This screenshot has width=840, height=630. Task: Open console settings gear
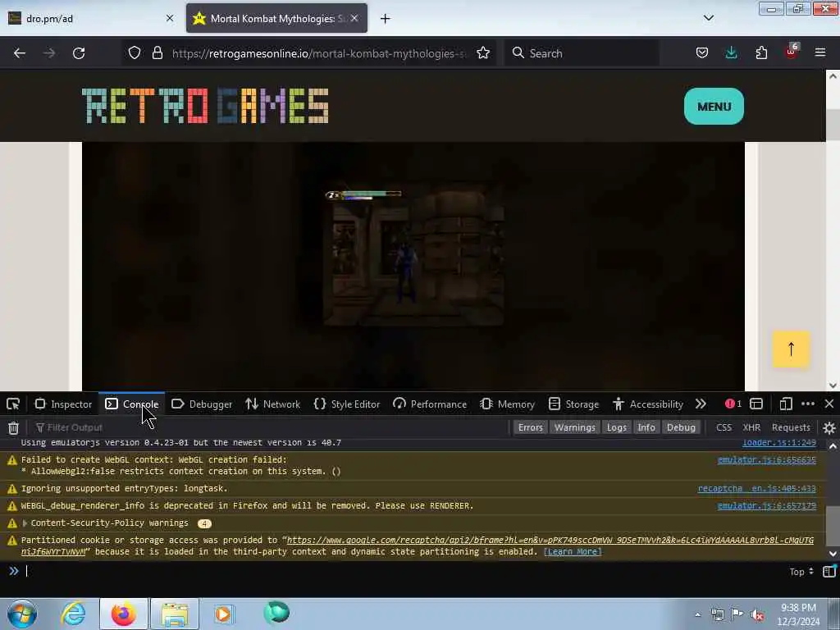[x=829, y=427]
